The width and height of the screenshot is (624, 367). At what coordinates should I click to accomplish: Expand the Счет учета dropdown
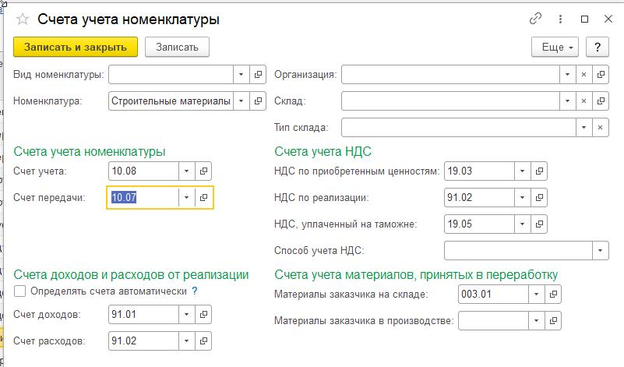click(187, 171)
